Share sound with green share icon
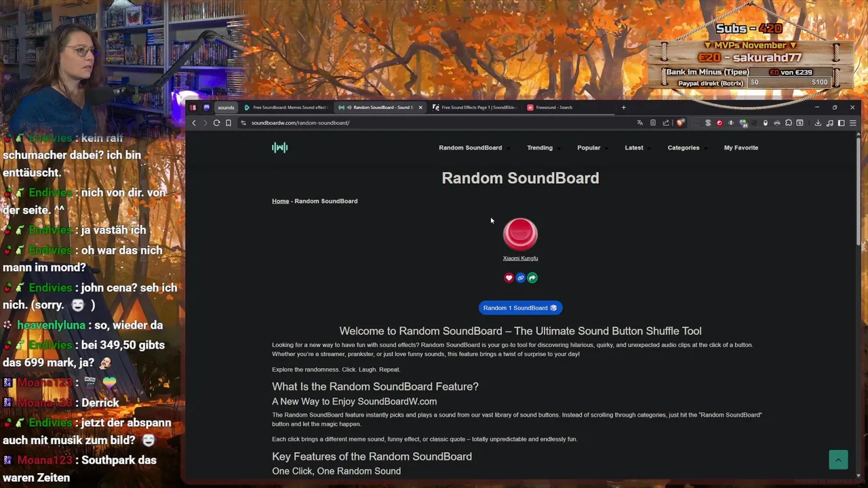The image size is (868, 488). point(532,278)
